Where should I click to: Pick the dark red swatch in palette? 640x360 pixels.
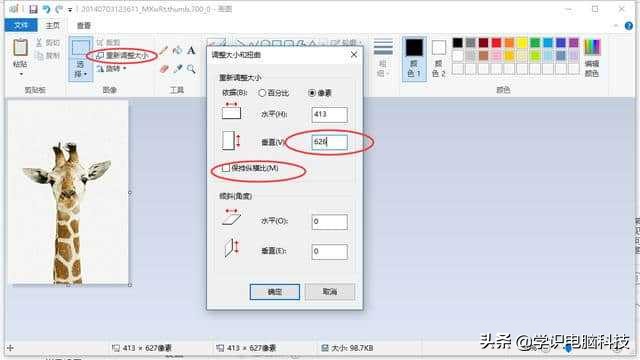tap(484, 42)
